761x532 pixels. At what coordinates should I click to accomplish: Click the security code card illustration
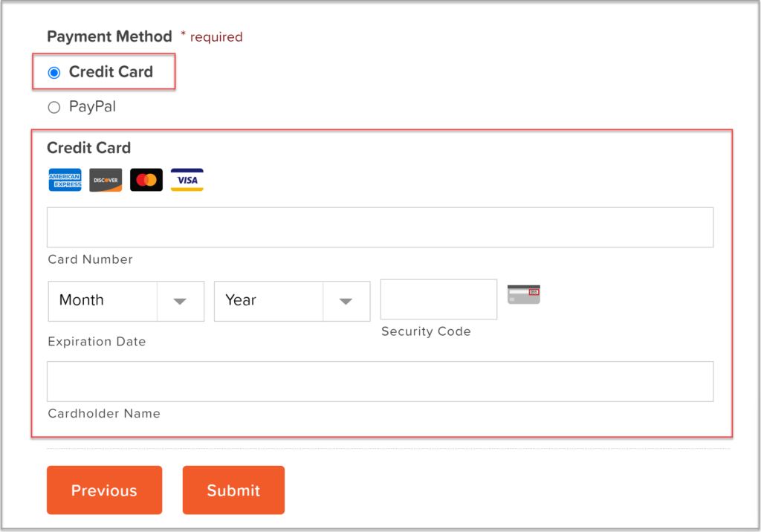[523, 294]
